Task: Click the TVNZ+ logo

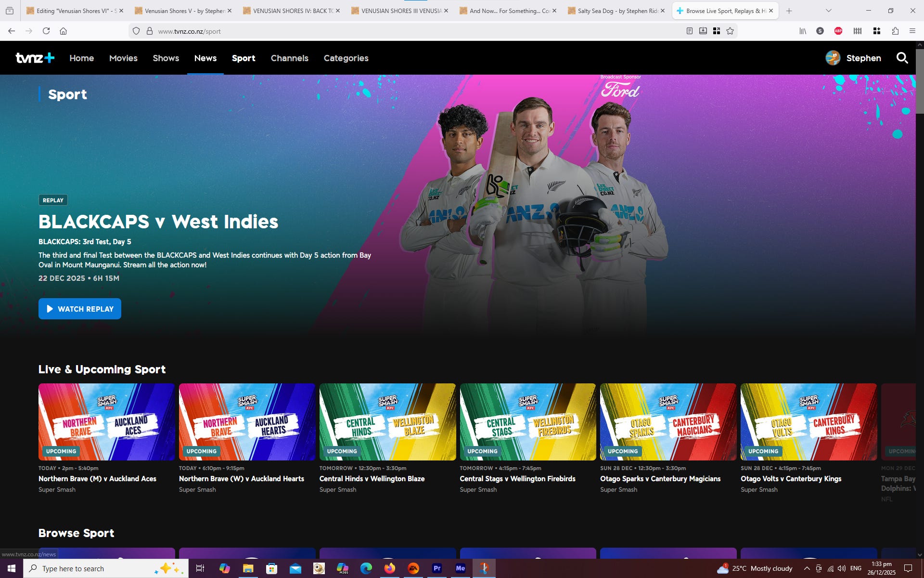Action: (x=35, y=58)
